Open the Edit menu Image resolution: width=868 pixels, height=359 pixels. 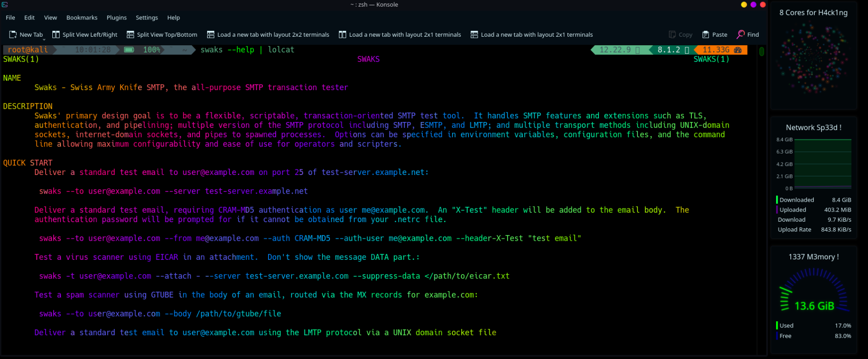30,18
